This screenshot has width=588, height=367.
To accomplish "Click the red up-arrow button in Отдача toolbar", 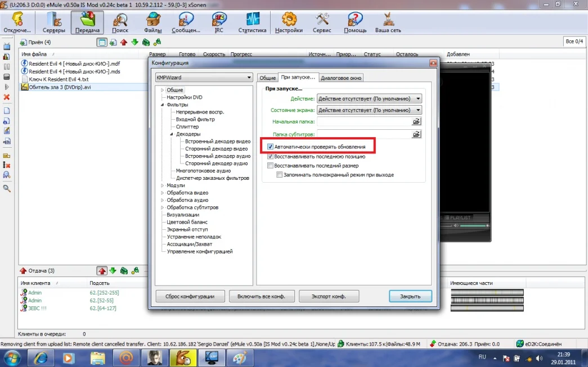I will (102, 271).
